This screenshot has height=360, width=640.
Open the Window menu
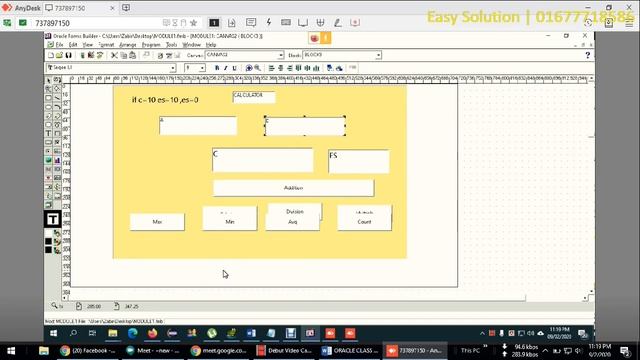(x=191, y=44)
